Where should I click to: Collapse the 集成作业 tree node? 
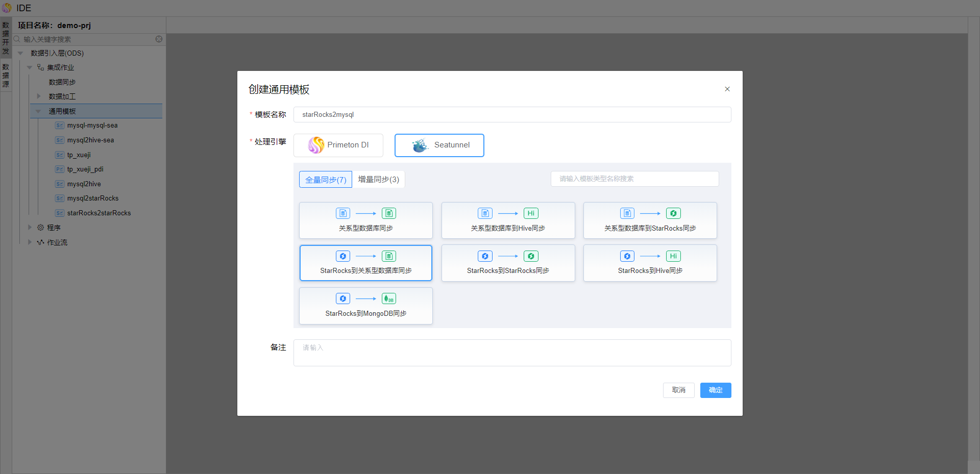[x=30, y=67]
